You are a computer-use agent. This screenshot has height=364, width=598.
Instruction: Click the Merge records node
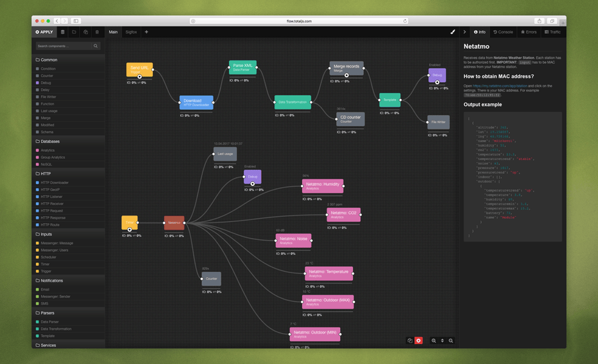[x=347, y=68]
